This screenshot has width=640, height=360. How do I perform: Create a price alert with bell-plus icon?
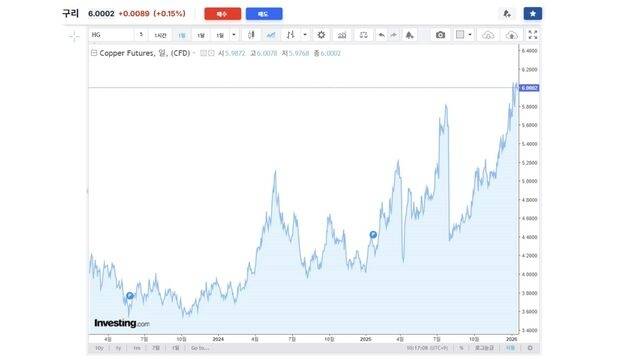coord(507,13)
